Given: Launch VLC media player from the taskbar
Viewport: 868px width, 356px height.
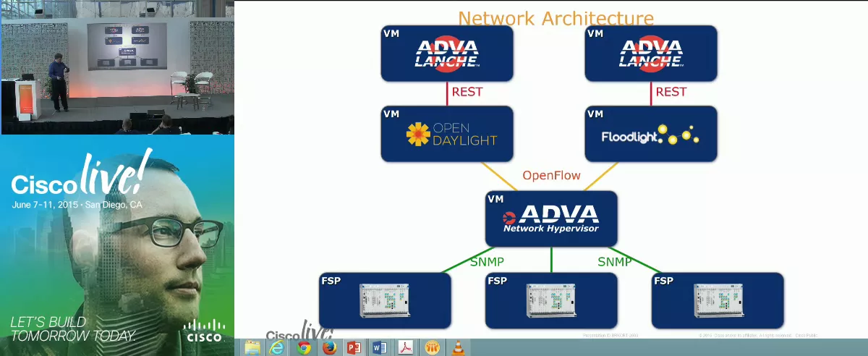Looking at the screenshot, I should 457,347.
